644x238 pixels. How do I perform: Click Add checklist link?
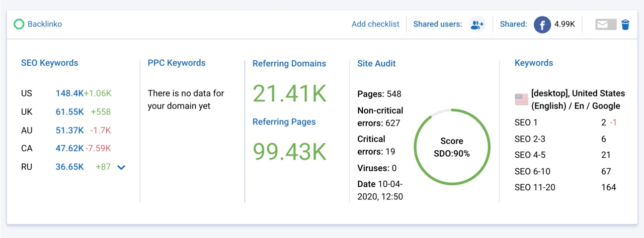point(375,24)
